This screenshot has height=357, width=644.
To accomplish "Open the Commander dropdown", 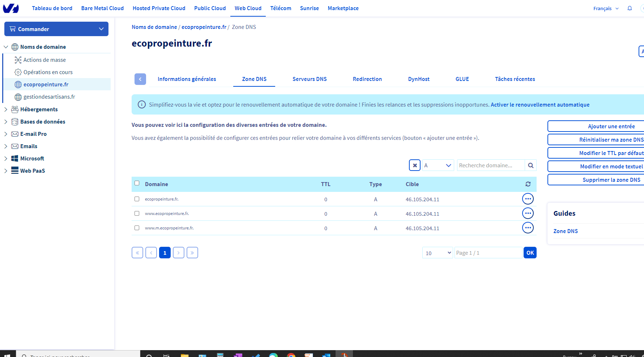I will (x=56, y=29).
